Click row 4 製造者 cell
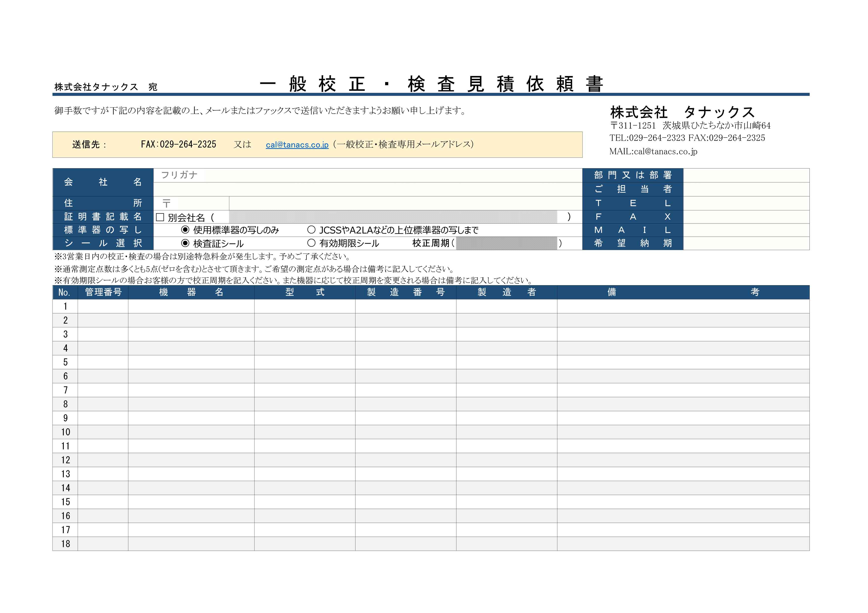 [x=507, y=348]
